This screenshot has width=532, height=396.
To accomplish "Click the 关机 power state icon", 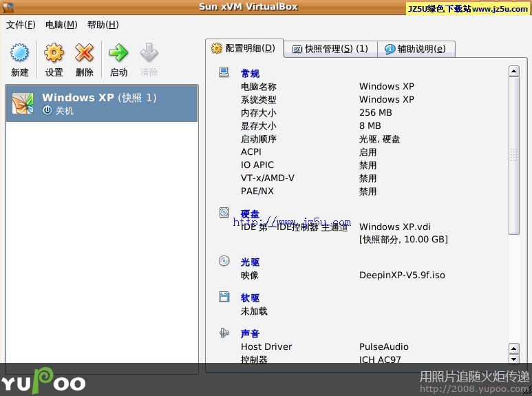I will (47, 110).
